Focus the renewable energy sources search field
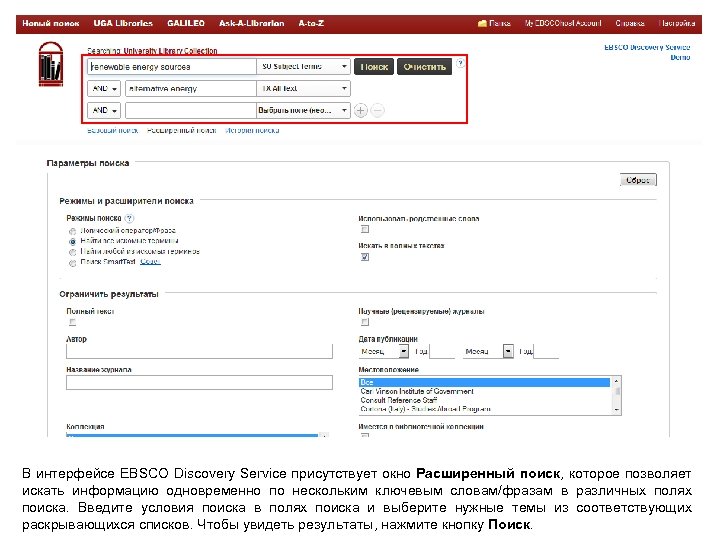 pos(172,67)
